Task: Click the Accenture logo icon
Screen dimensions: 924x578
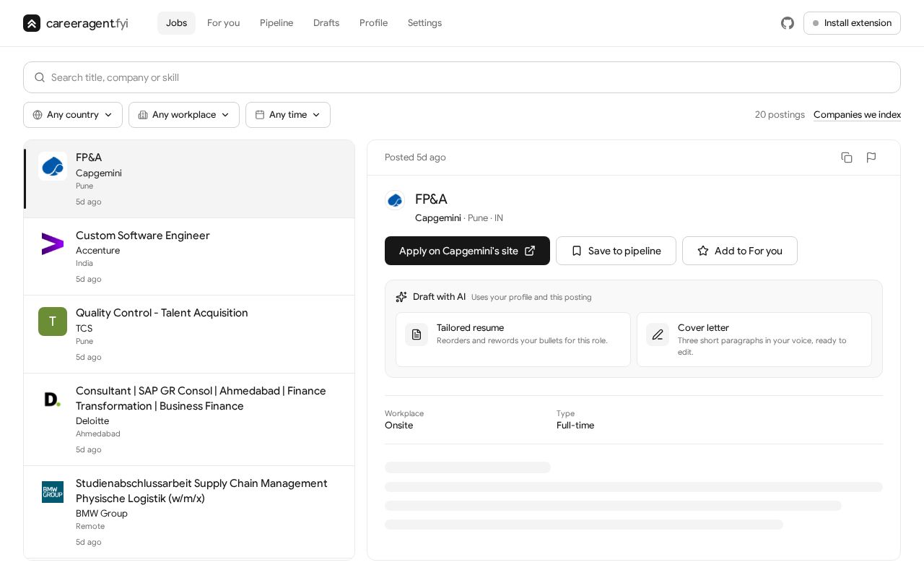Action: pyautogui.click(x=53, y=244)
